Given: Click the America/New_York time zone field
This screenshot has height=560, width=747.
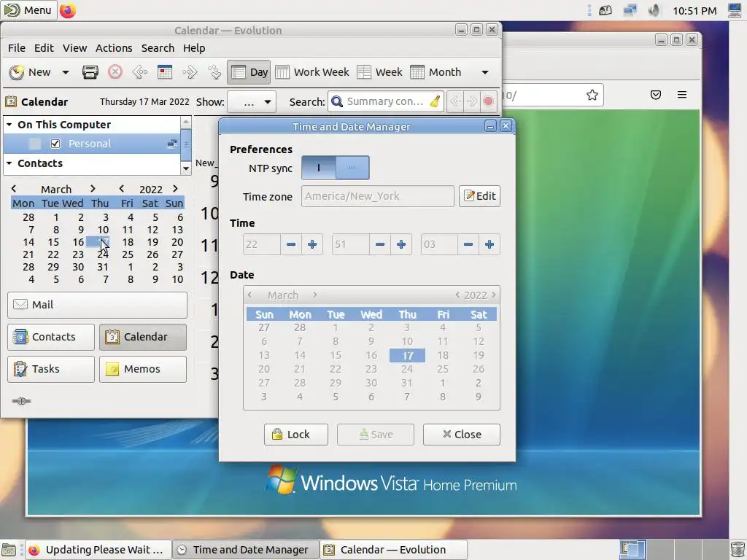Looking at the screenshot, I should click(377, 195).
